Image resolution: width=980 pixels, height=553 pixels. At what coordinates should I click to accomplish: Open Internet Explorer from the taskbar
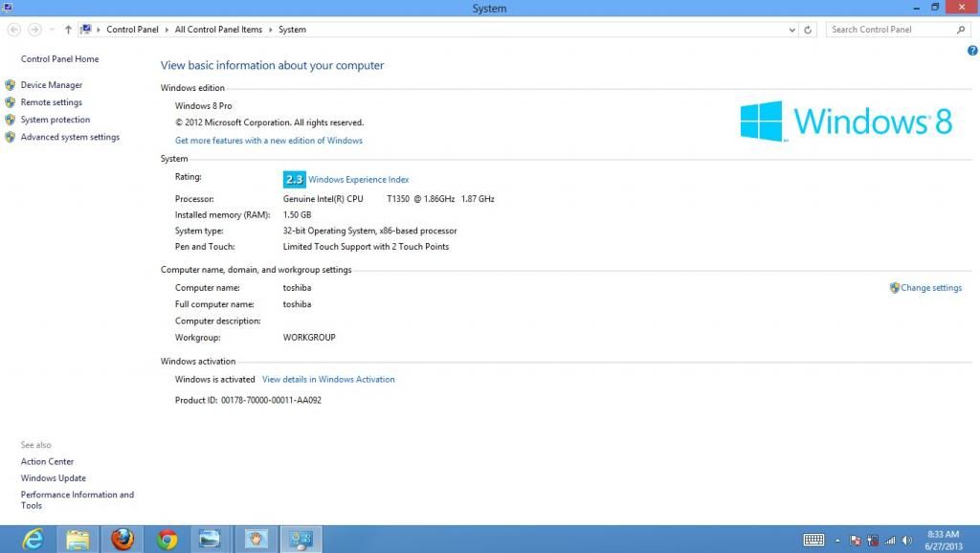click(x=33, y=539)
